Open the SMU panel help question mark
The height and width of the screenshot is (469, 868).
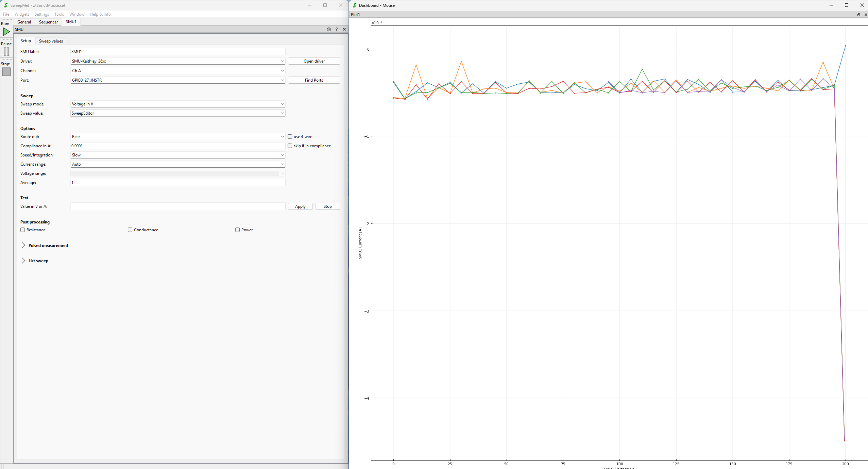tap(337, 29)
